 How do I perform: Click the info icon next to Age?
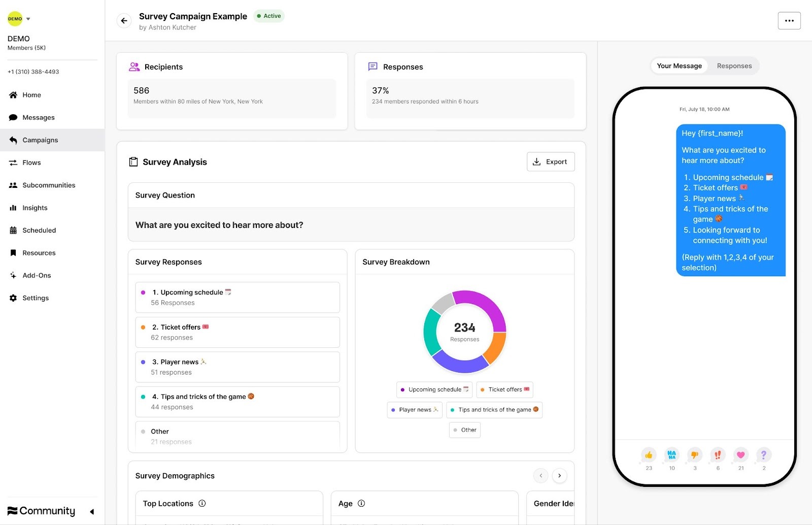[x=361, y=504]
